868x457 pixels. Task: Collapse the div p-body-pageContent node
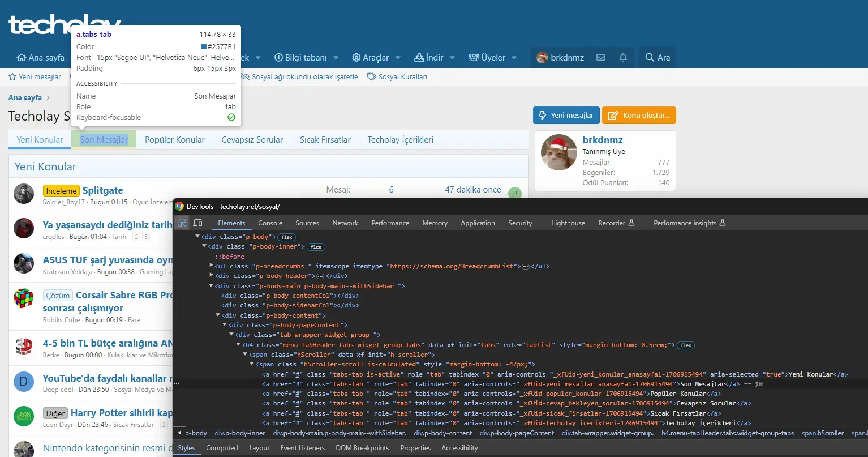(x=225, y=325)
